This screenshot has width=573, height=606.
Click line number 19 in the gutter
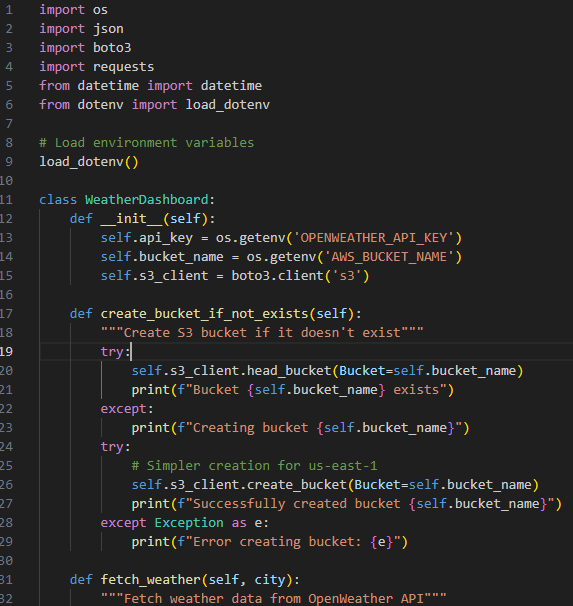(6, 351)
